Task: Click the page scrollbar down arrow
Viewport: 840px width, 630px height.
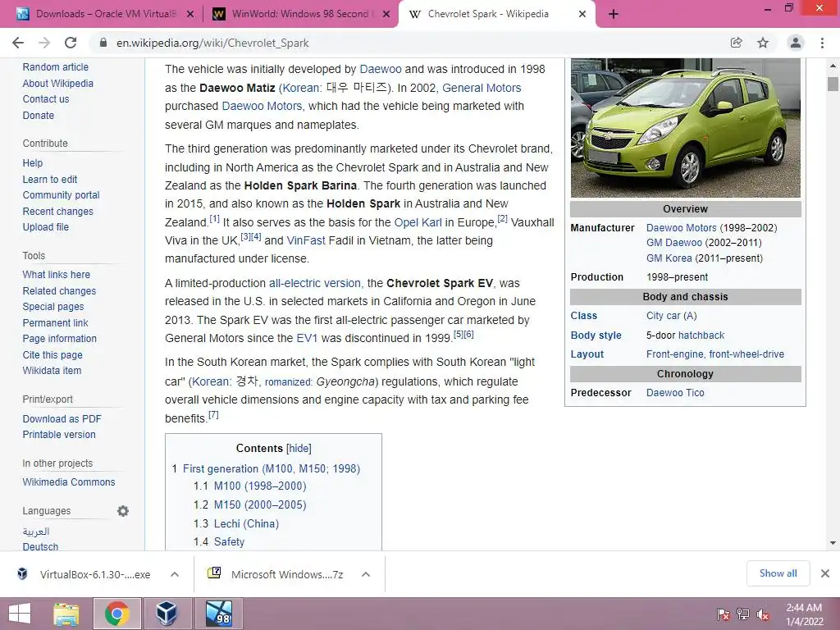Action: 833,543
